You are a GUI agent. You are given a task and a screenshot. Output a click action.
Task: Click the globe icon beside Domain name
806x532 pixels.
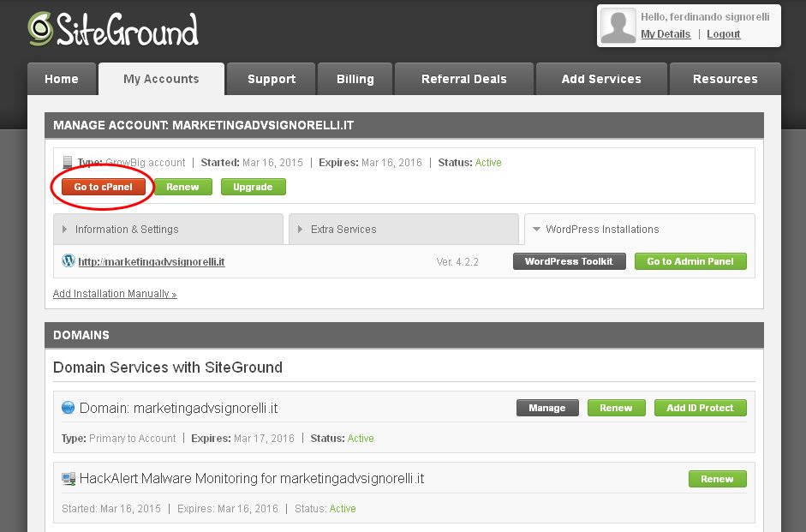coord(68,408)
